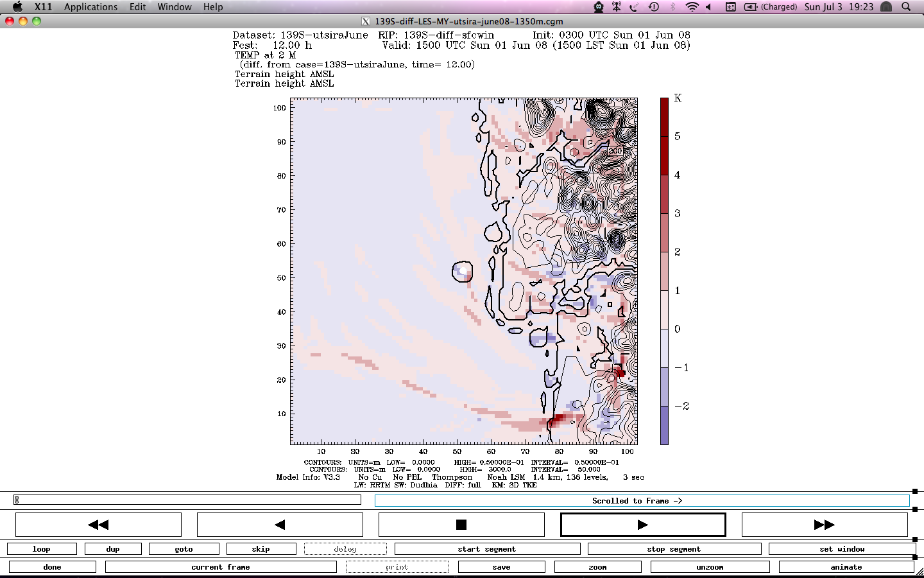
Task: Click the zoom button
Action: pyautogui.click(x=598, y=567)
